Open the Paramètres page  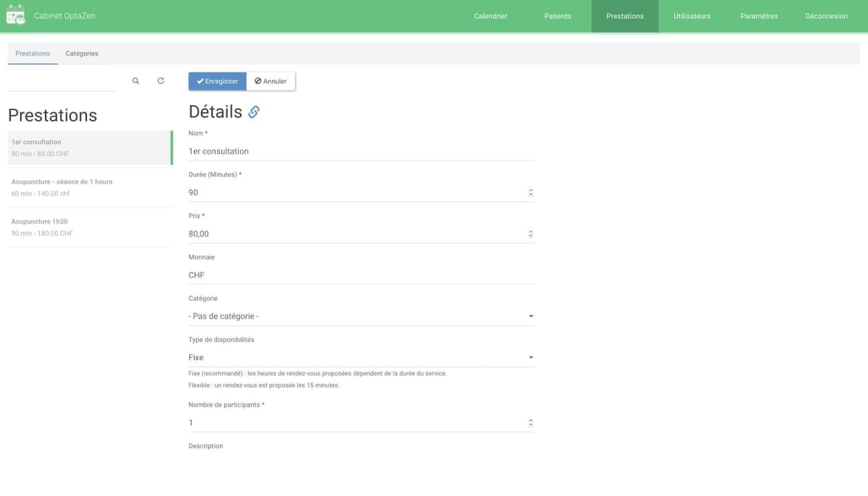(759, 15)
